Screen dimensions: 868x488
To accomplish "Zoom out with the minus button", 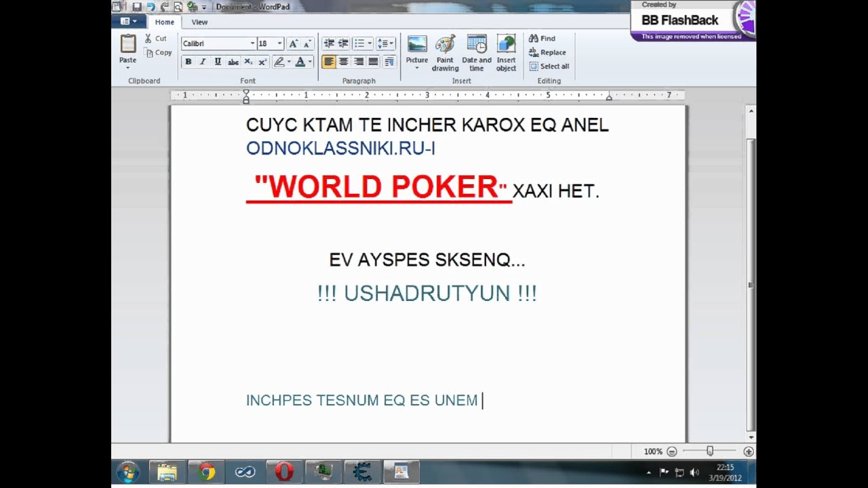I will click(x=671, y=451).
